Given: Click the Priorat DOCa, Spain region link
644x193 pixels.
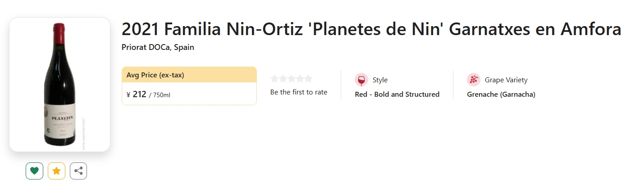Looking at the screenshot, I should pos(158,47).
